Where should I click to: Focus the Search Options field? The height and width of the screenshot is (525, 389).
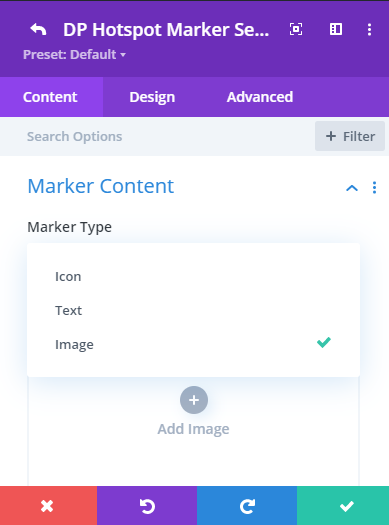[157, 136]
